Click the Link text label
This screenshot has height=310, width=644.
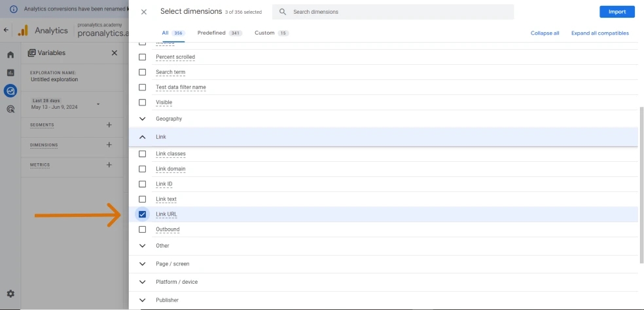(166, 199)
